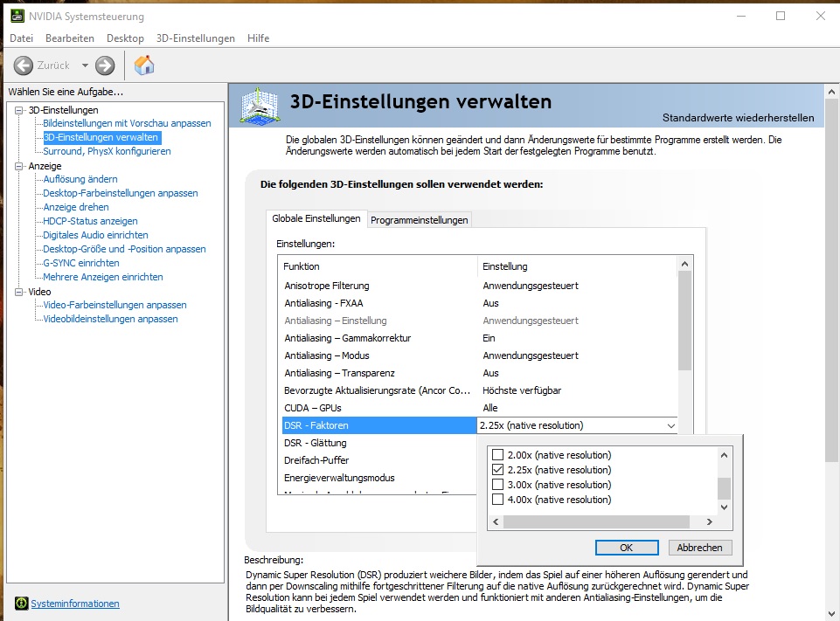The width and height of the screenshot is (840, 621).
Task: Untick the 2.25x (native resolution) checkbox
Action: [x=497, y=470]
